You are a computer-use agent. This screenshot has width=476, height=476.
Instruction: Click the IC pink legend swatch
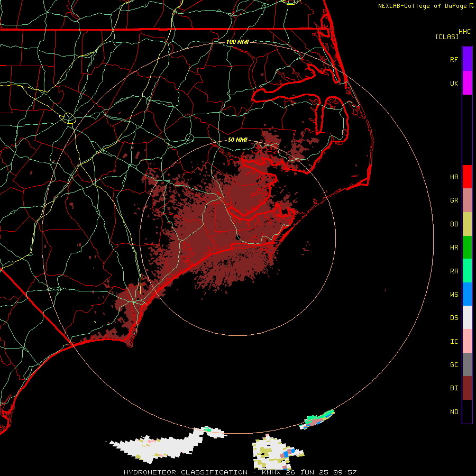[x=467, y=341]
